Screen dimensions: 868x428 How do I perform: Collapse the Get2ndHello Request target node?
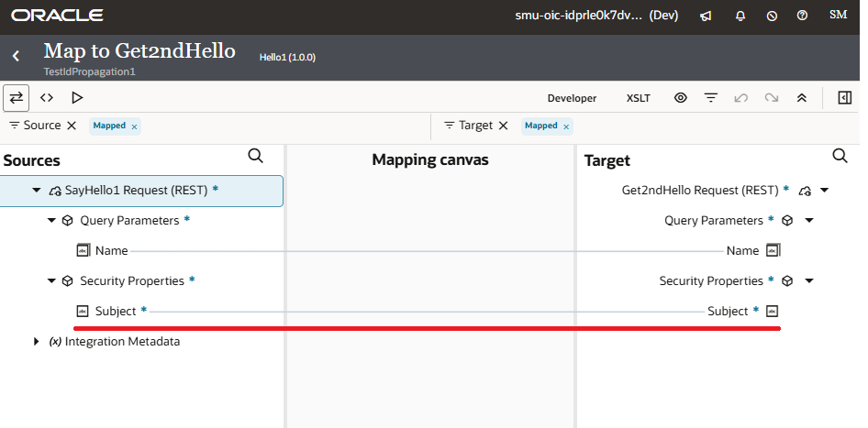(824, 191)
